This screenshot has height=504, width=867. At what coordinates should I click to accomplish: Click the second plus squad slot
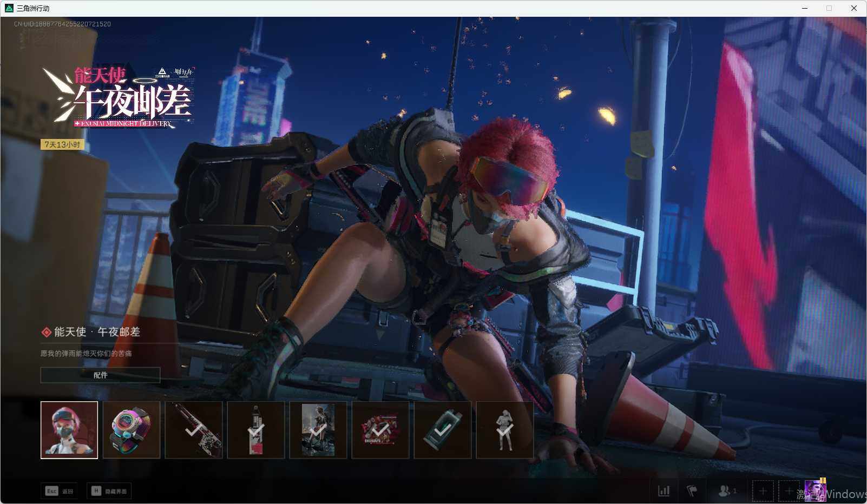(789, 491)
